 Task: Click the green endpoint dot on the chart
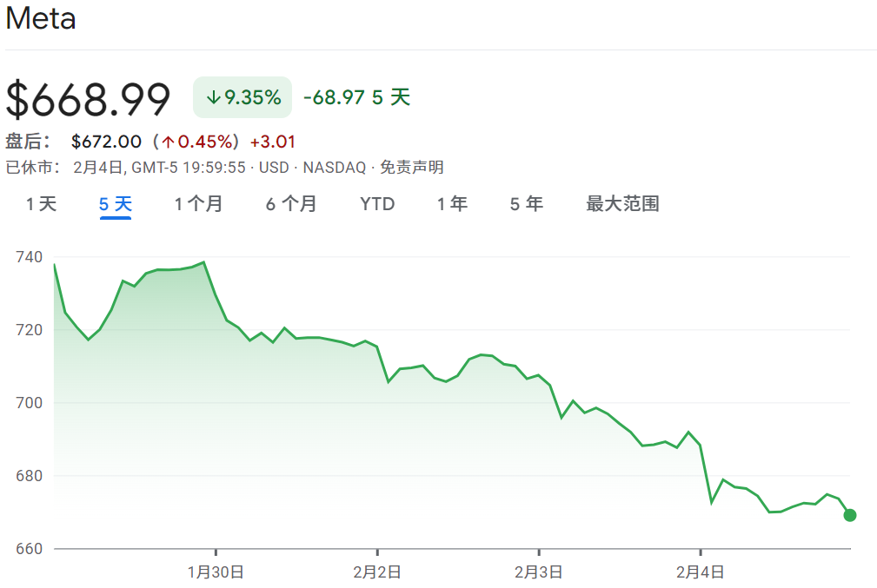(x=849, y=515)
